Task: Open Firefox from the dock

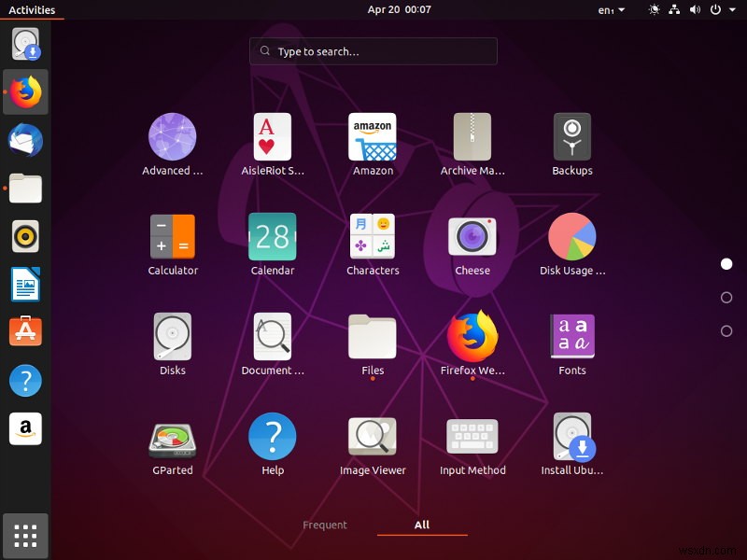Action: [25, 92]
